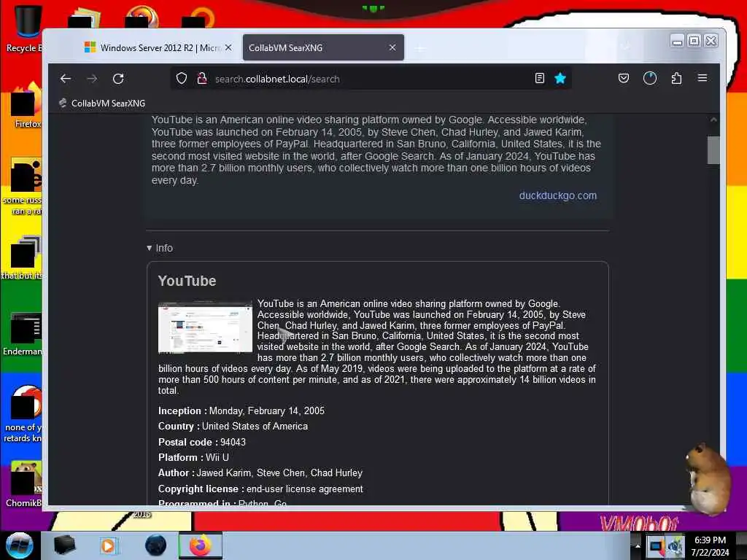Open the dark globe taskbar icon
747x560 pixels.
(x=156, y=545)
